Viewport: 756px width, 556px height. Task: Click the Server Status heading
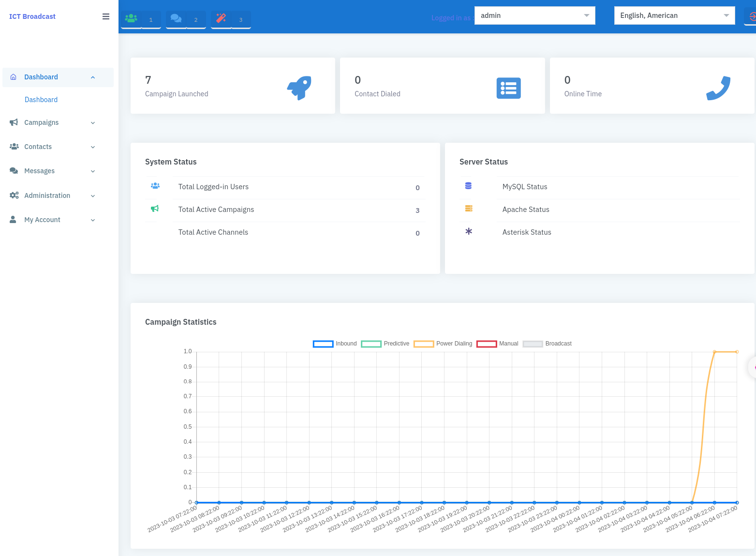point(484,162)
